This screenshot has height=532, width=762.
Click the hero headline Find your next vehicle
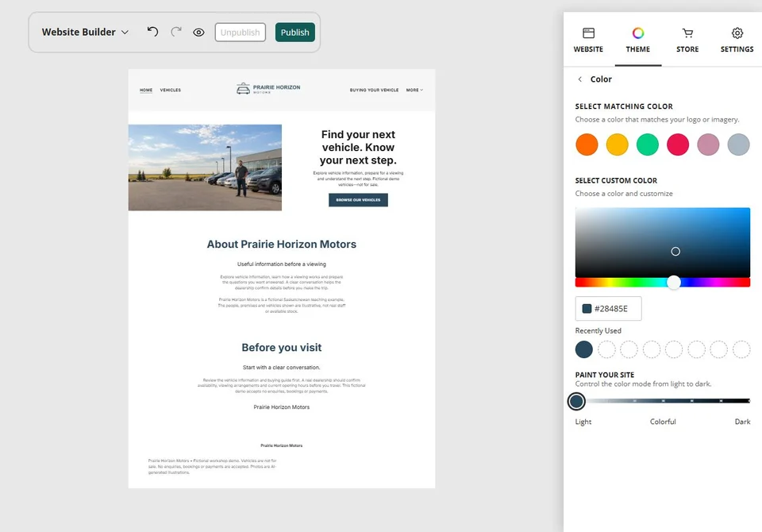click(358, 148)
